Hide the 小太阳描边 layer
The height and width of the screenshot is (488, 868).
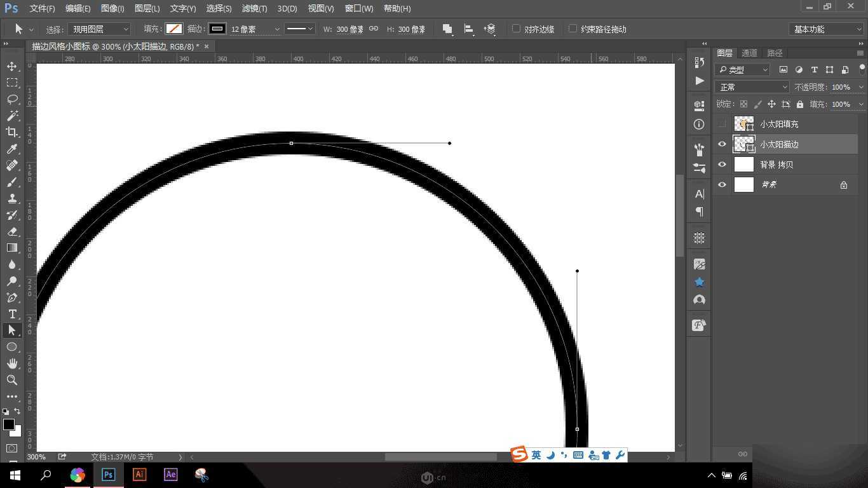(722, 144)
